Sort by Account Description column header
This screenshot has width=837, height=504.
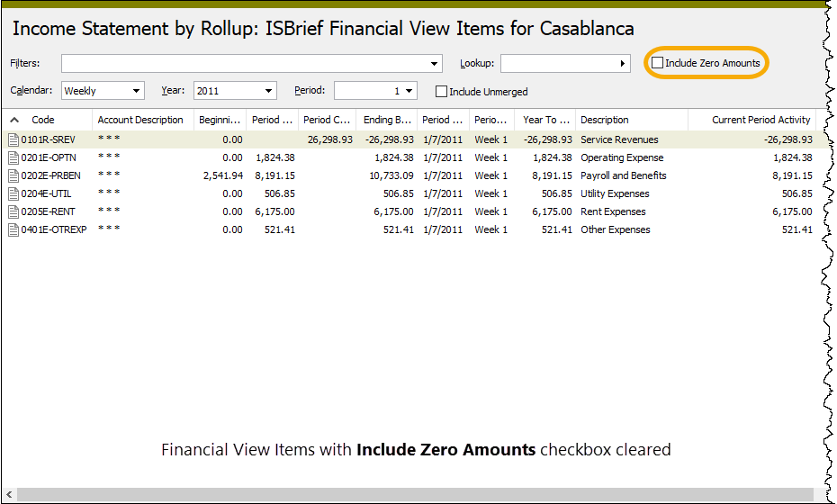(140, 120)
